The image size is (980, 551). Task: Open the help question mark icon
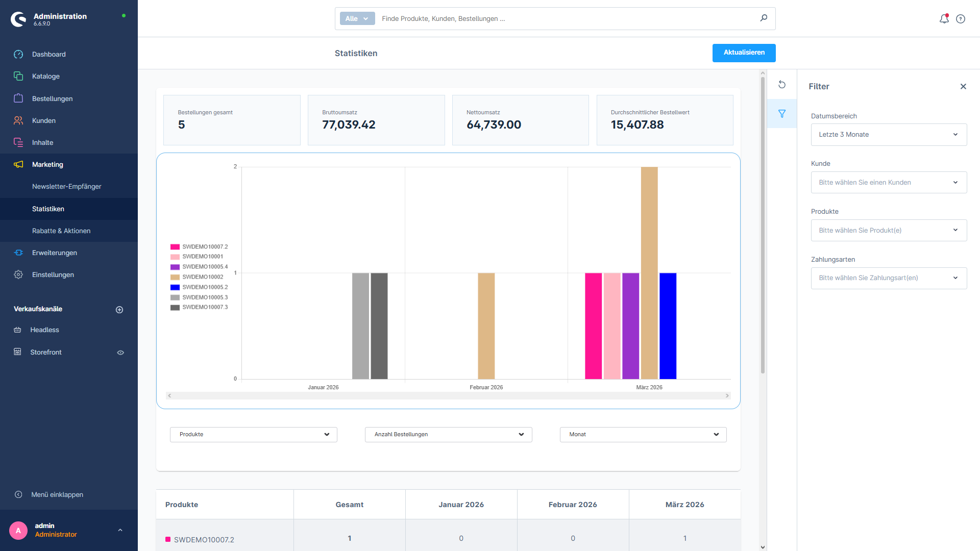961,18
